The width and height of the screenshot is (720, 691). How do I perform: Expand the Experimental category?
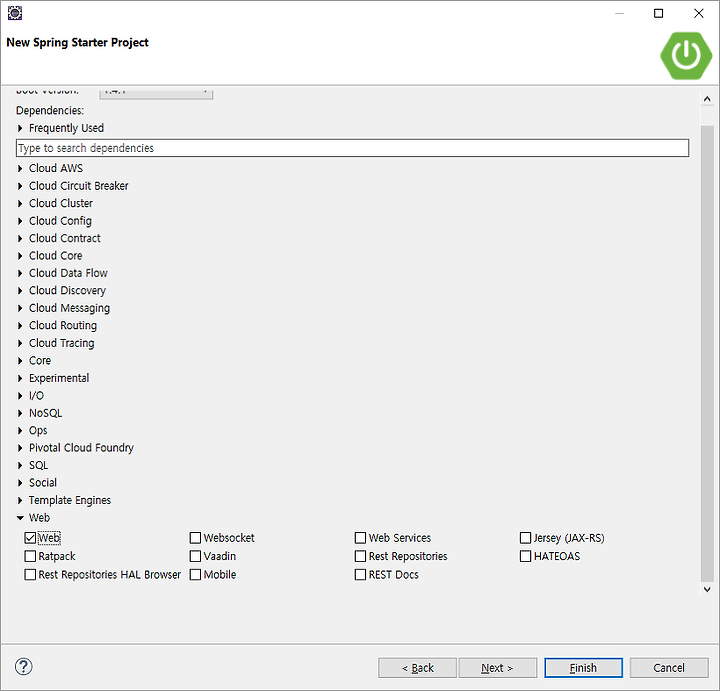[x=20, y=378]
